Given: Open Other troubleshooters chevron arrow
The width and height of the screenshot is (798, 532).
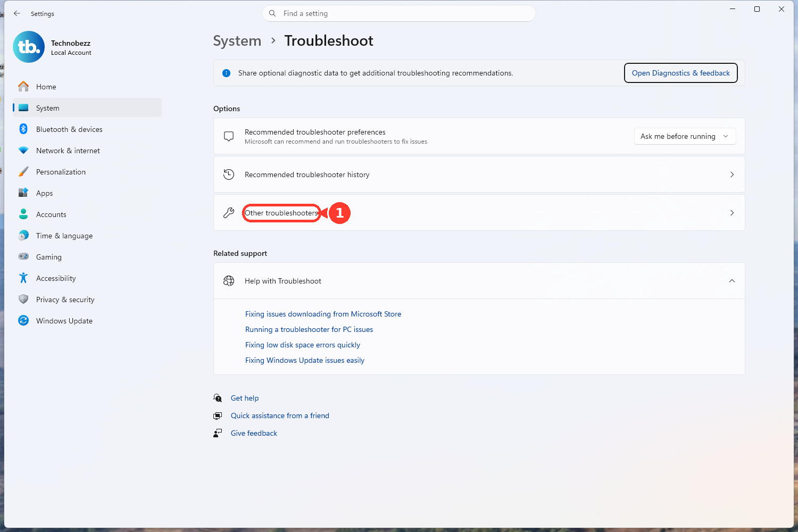Looking at the screenshot, I should point(732,213).
